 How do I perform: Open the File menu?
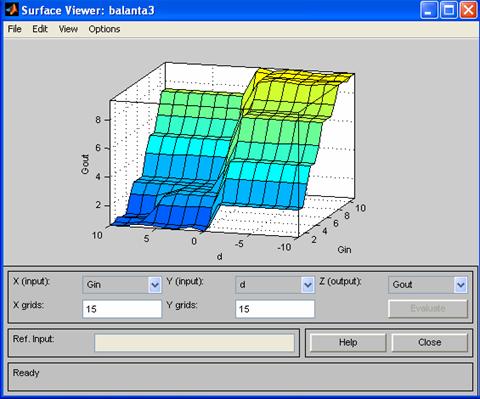pyautogui.click(x=14, y=29)
